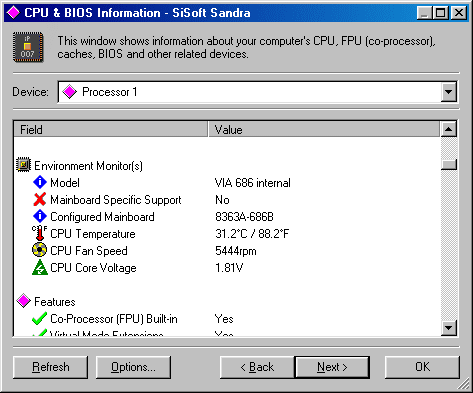Click the red X beside Mainboard Specific Support
The width and height of the screenshot is (473, 393).
pyautogui.click(x=40, y=199)
